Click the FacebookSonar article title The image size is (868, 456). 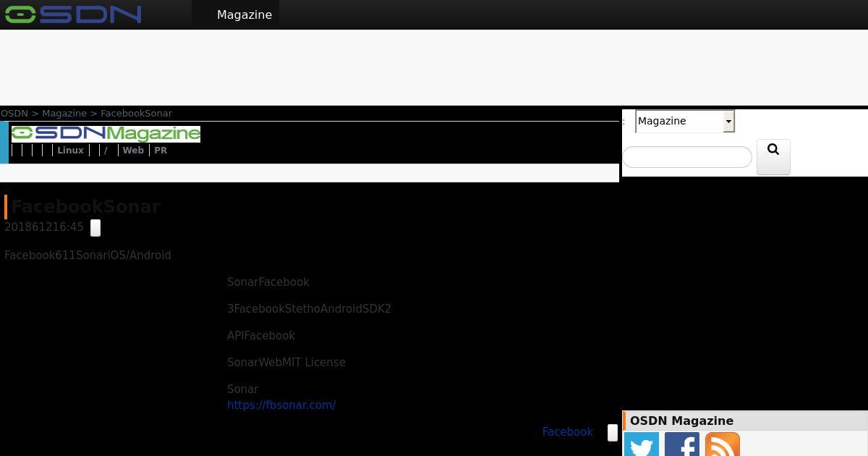(85, 207)
